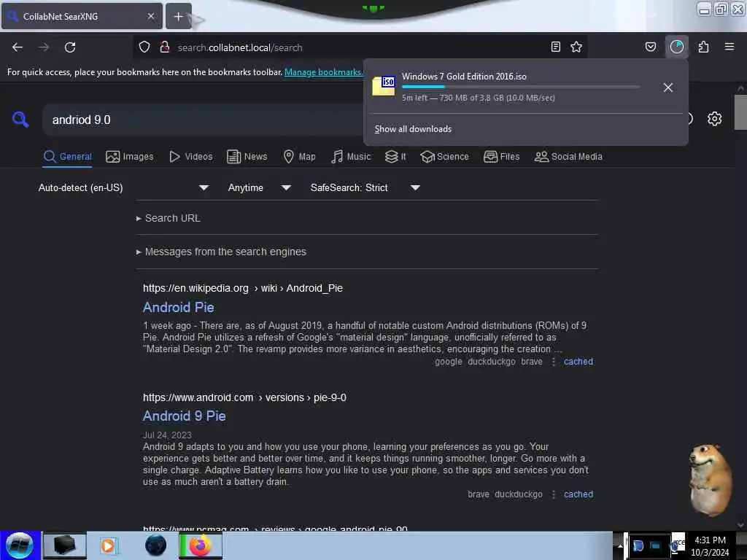Click the www.android.com result URL
Viewport: 747px width, 560px height.
tap(244, 397)
